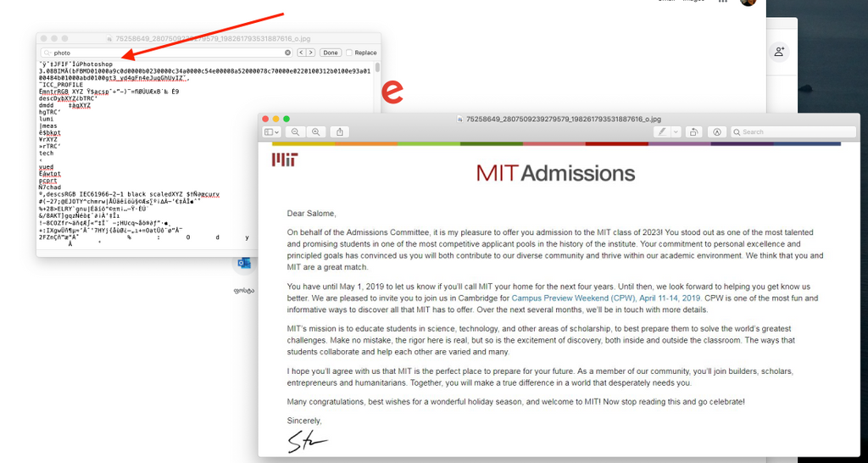The width and height of the screenshot is (868, 463).
Task: Click the MIT Admissions heading
Action: (555, 173)
